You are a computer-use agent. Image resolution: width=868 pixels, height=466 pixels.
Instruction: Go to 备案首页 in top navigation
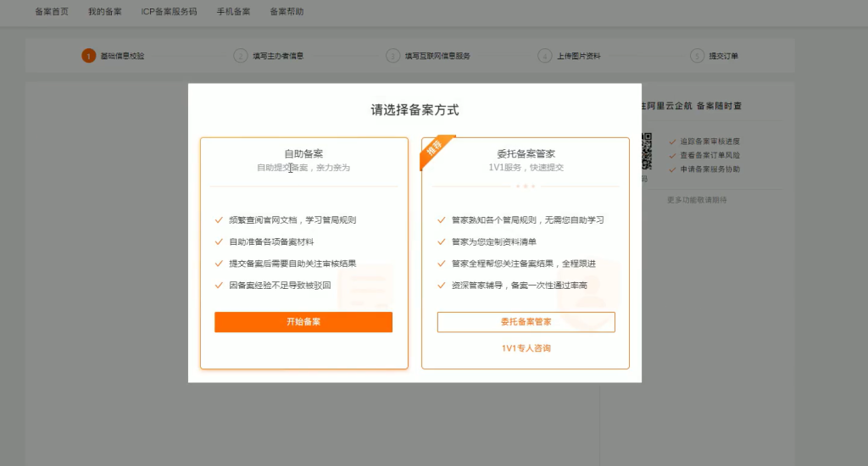52,12
